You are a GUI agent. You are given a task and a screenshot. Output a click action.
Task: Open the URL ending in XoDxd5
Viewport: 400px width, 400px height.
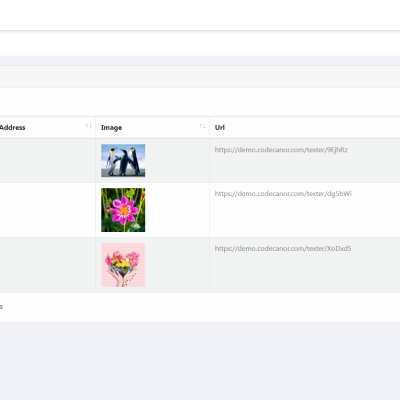[x=283, y=249]
